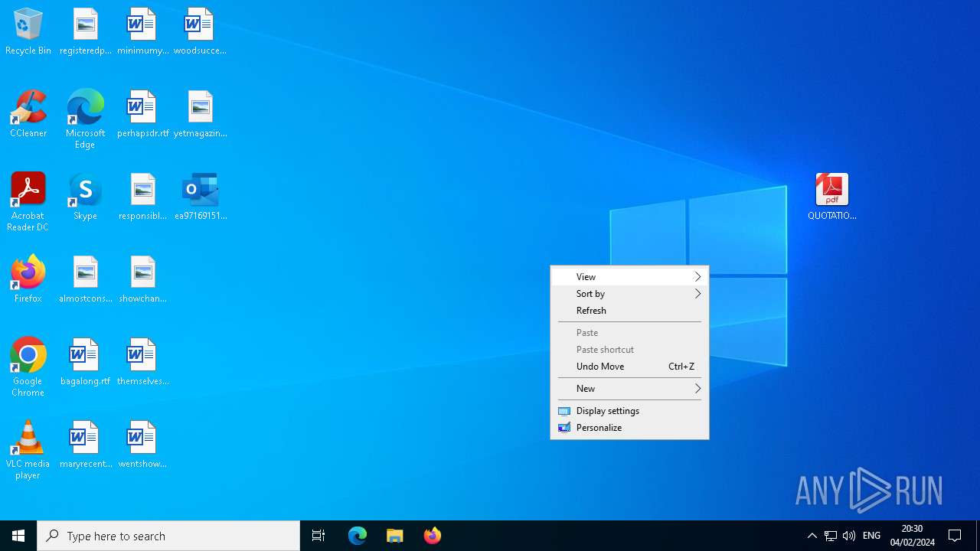Select the showchan... image file icon
The image size is (980, 551).
tap(143, 280)
